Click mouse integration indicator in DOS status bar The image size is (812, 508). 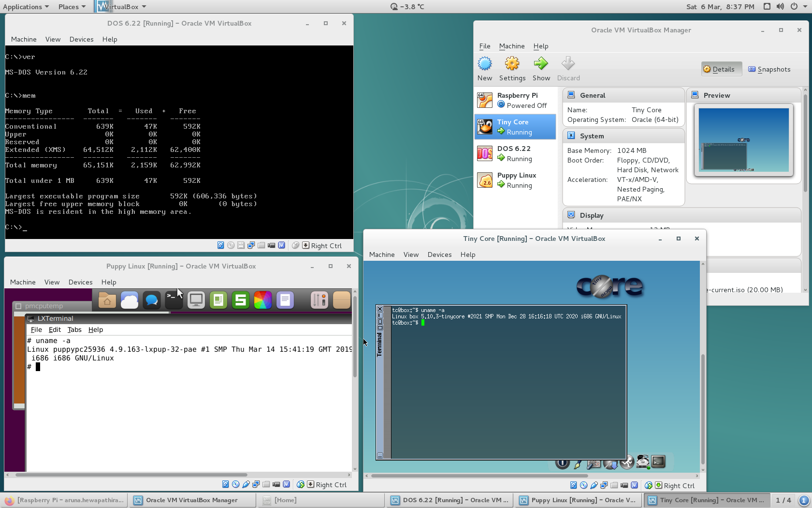click(x=295, y=245)
